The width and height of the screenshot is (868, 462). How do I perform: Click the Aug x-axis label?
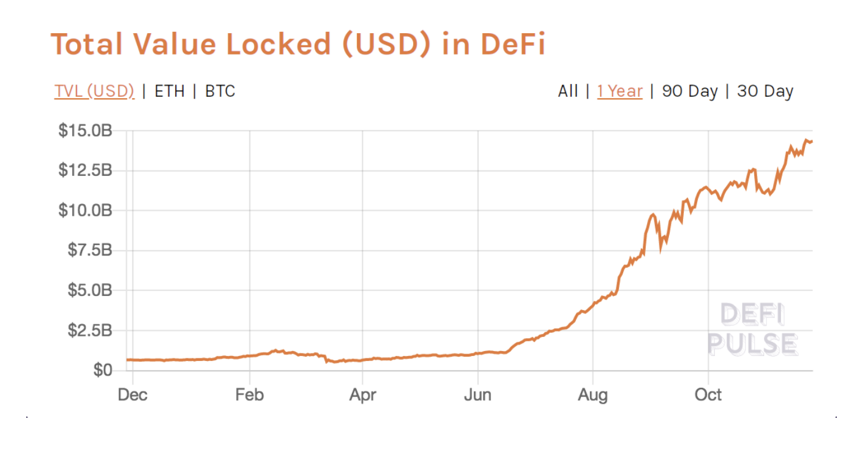click(593, 395)
